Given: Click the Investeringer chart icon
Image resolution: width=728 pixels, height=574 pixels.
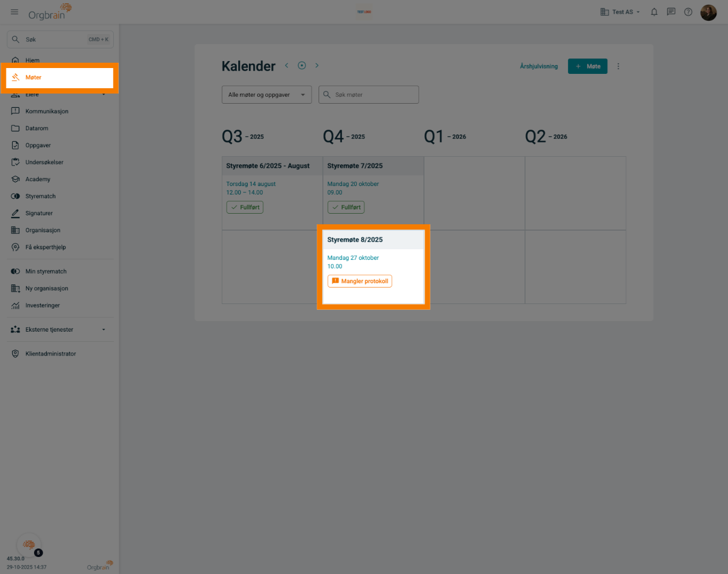Looking at the screenshot, I should [x=15, y=306].
